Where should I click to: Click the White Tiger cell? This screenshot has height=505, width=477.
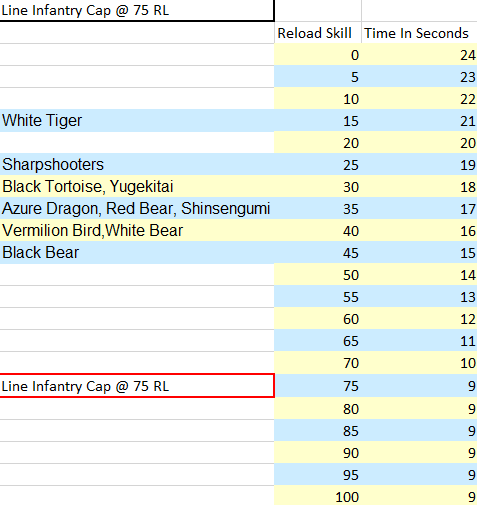click(137, 120)
